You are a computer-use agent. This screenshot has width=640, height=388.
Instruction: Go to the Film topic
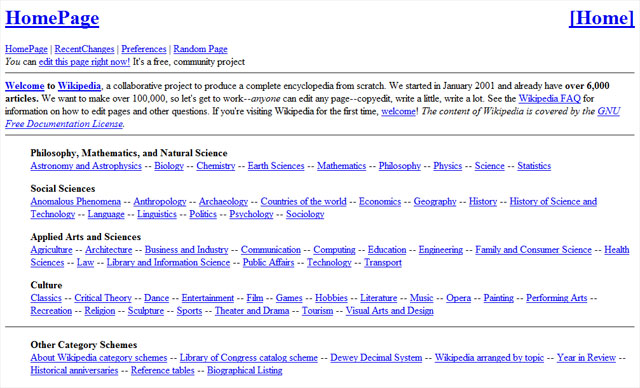coord(255,298)
